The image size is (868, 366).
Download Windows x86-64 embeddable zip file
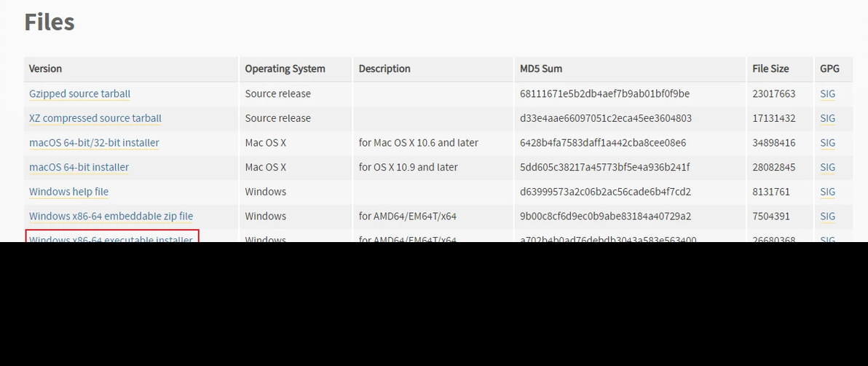pyautogui.click(x=111, y=216)
